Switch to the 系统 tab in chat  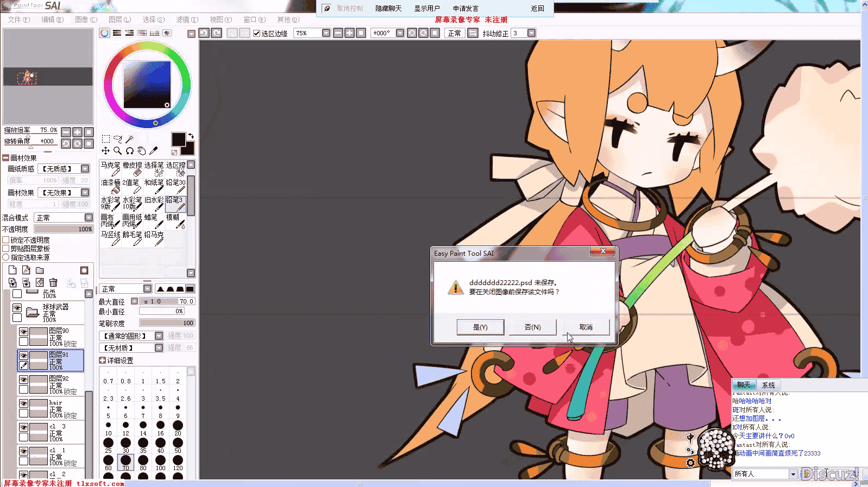pos(769,385)
